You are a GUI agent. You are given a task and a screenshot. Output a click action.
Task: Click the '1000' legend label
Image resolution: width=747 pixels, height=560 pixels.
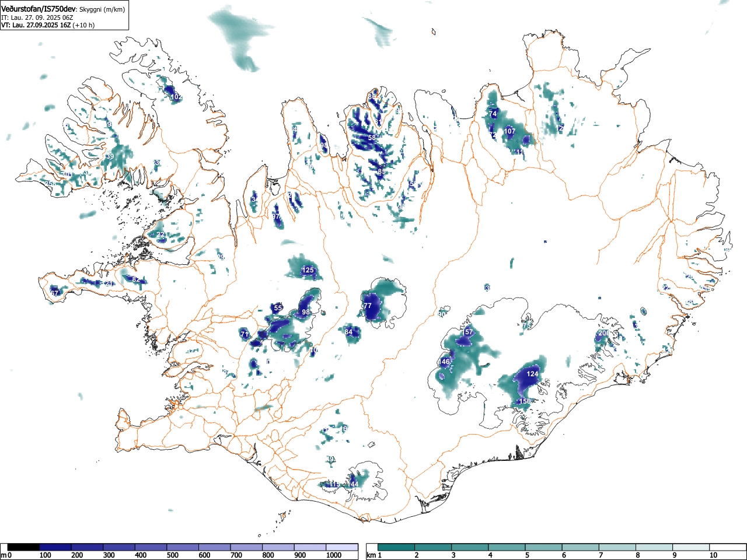tap(333, 555)
